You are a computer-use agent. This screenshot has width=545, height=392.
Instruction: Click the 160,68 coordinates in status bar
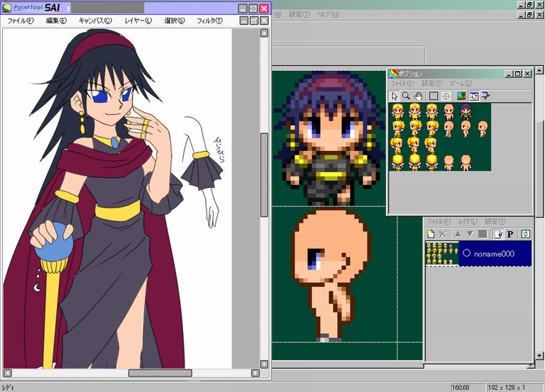461,388
